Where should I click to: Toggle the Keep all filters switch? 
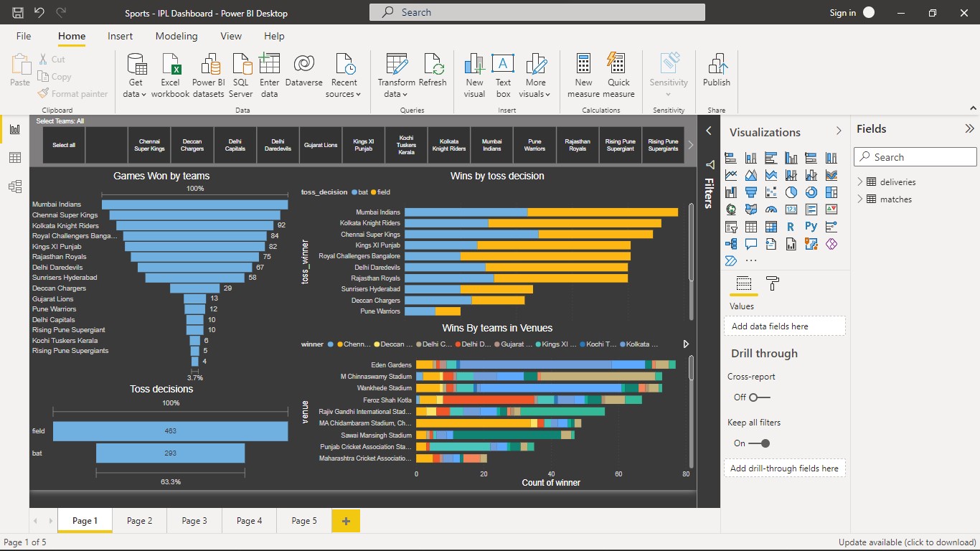point(760,443)
